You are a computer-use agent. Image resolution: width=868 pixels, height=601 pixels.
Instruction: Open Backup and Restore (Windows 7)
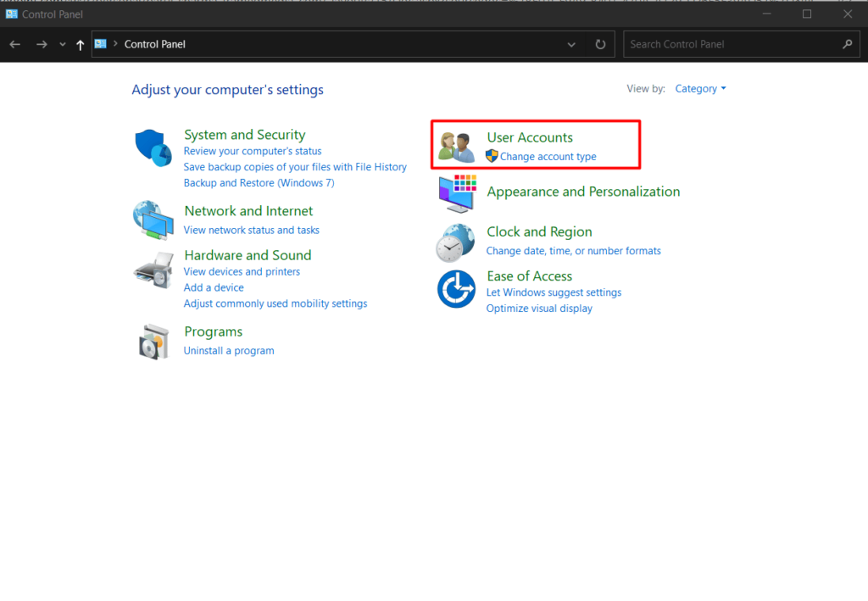tap(259, 182)
